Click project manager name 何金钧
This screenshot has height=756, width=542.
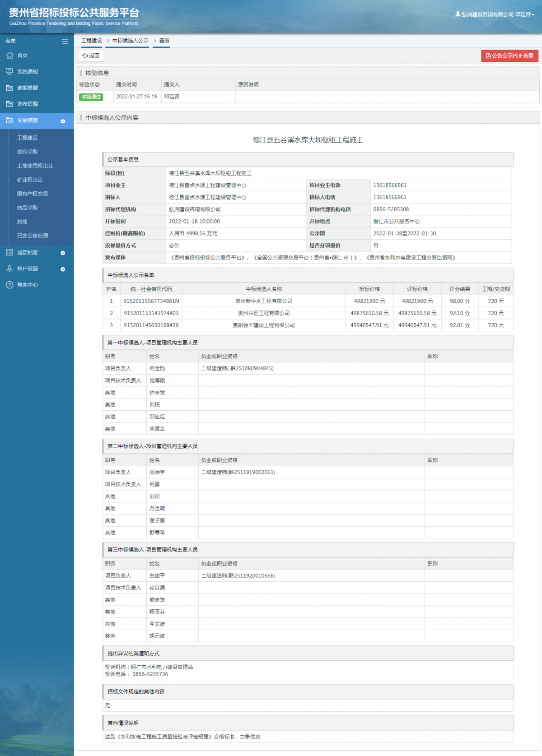pyautogui.click(x=157, y=368)
